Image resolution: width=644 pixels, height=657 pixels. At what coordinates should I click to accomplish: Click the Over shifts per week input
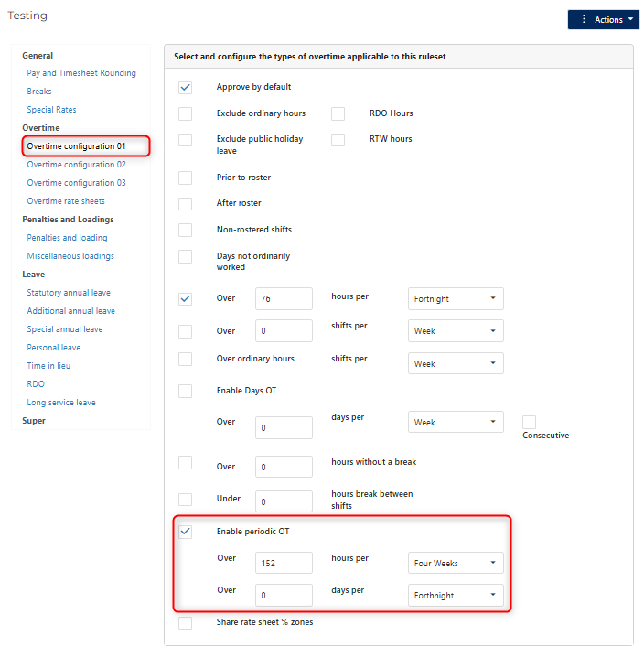(x=284, y=330)
